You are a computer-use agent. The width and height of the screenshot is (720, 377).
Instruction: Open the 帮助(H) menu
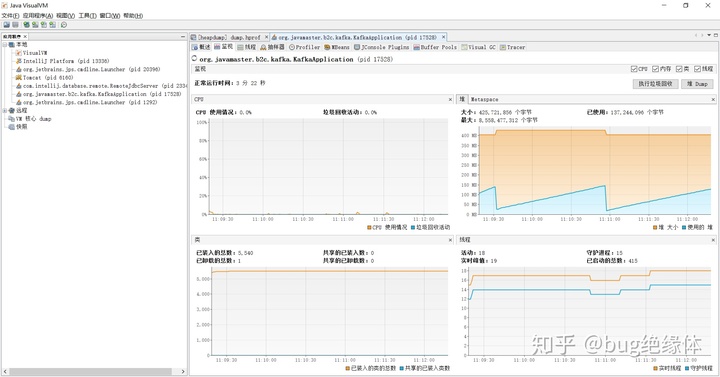(x=133, y=16)
